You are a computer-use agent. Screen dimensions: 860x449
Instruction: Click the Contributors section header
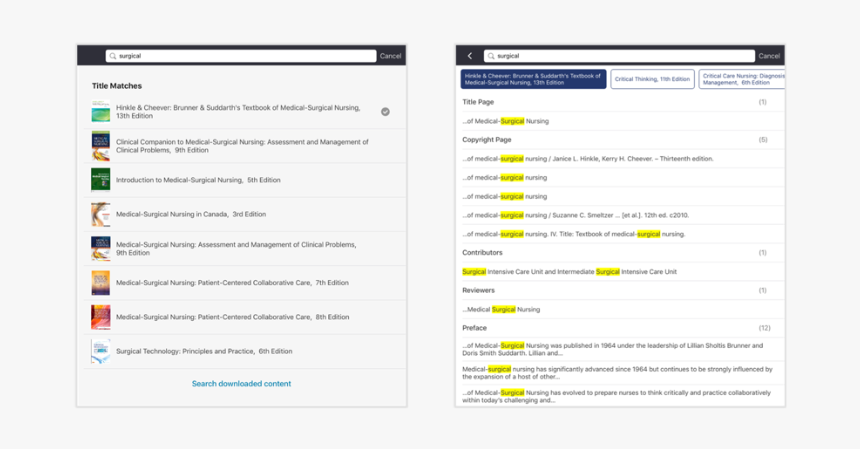click(x=482, y=253)
